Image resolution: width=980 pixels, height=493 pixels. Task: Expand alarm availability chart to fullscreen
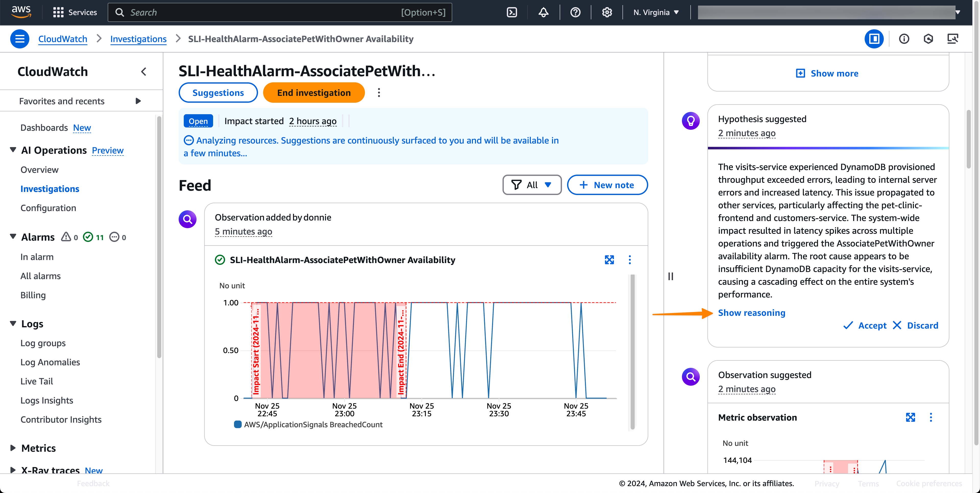609,260
